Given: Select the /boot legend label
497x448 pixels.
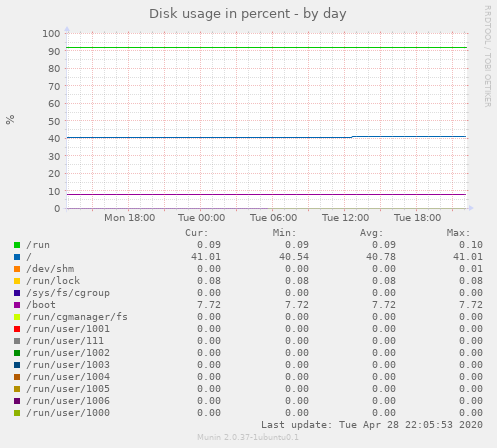Looking at the screenshot, I should (x=41, y=305).
